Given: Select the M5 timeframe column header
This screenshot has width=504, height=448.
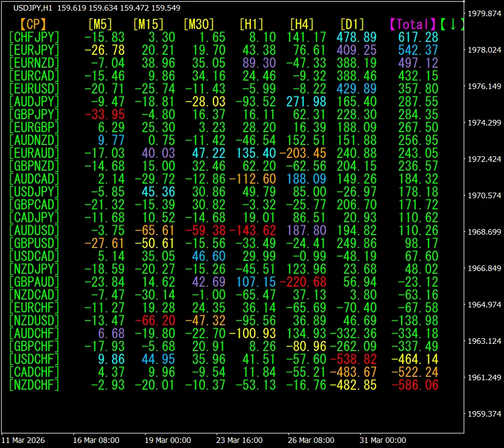Looking at the screenshot, I should (x=100, y=24).
